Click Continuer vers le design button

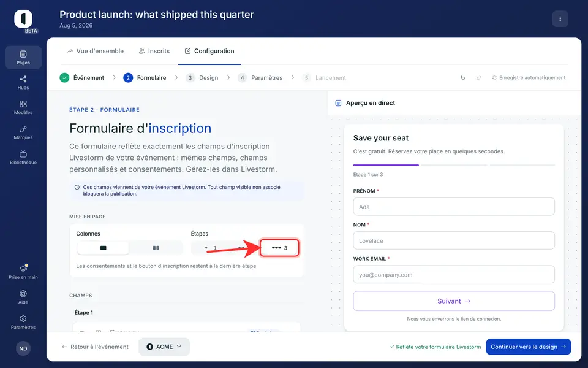pos(529,347)
